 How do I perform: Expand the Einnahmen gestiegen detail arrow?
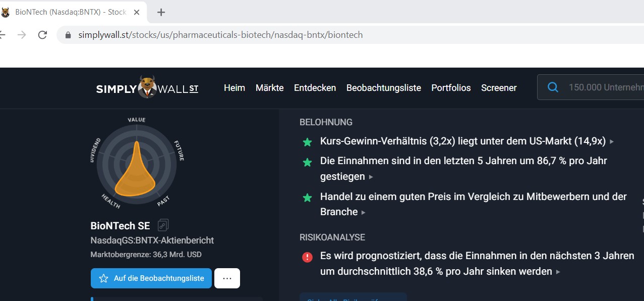tap(372, 177)
